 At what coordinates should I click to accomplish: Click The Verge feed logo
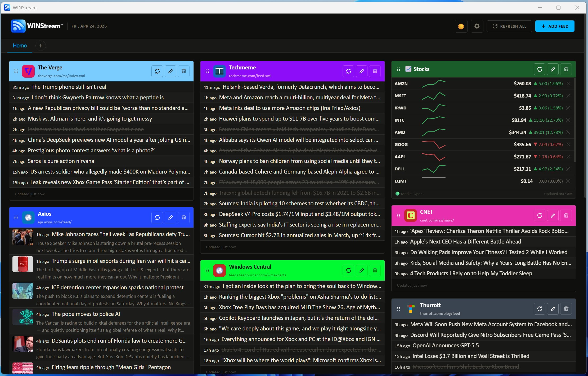[28, 71]
